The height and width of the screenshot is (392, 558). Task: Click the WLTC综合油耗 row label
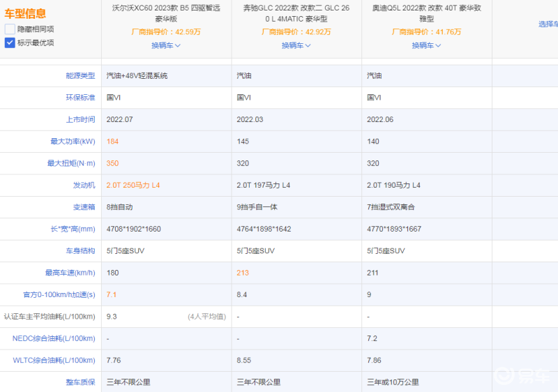[x=54, y=361]
